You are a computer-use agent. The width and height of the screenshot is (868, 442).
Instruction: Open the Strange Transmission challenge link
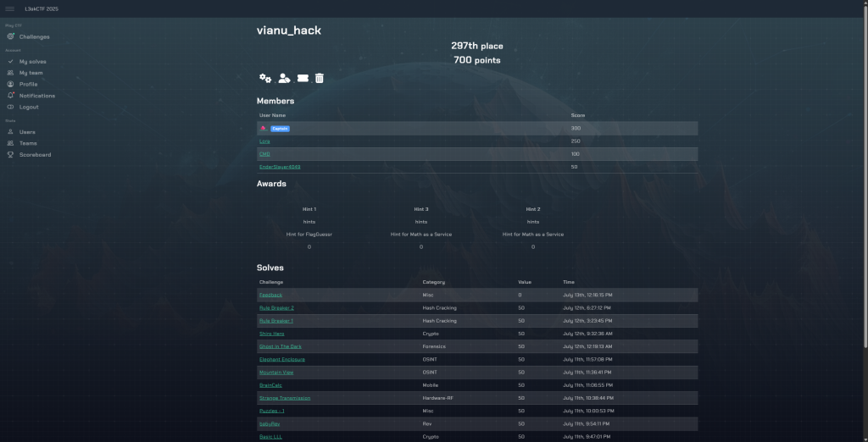pyautogui.click(x=285, y=398)
